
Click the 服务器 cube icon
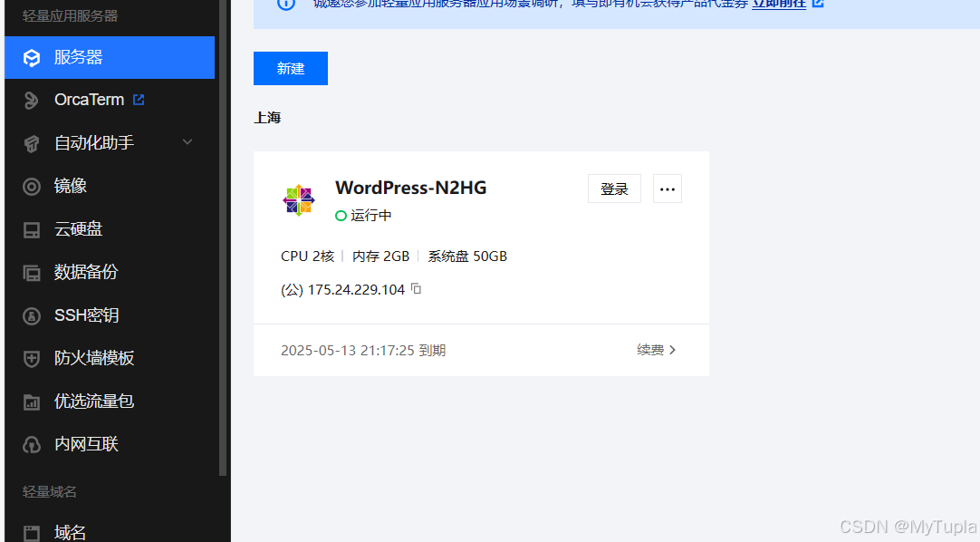click(32, 57)
